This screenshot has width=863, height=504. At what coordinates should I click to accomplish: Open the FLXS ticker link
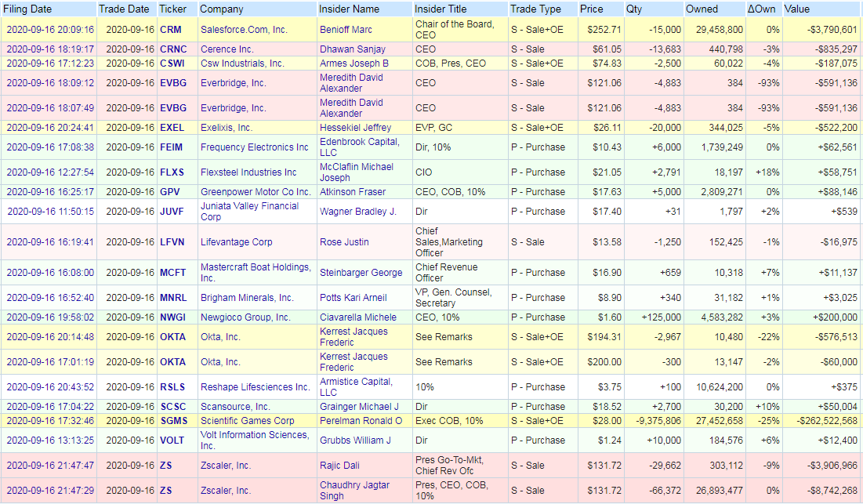tap(172, 172)
